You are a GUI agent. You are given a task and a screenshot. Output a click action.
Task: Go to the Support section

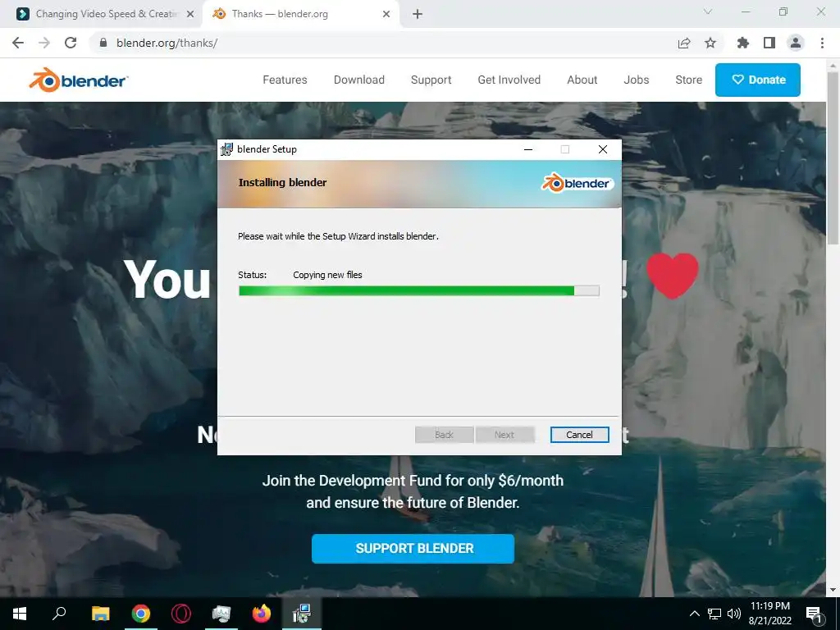pos(431,80)
